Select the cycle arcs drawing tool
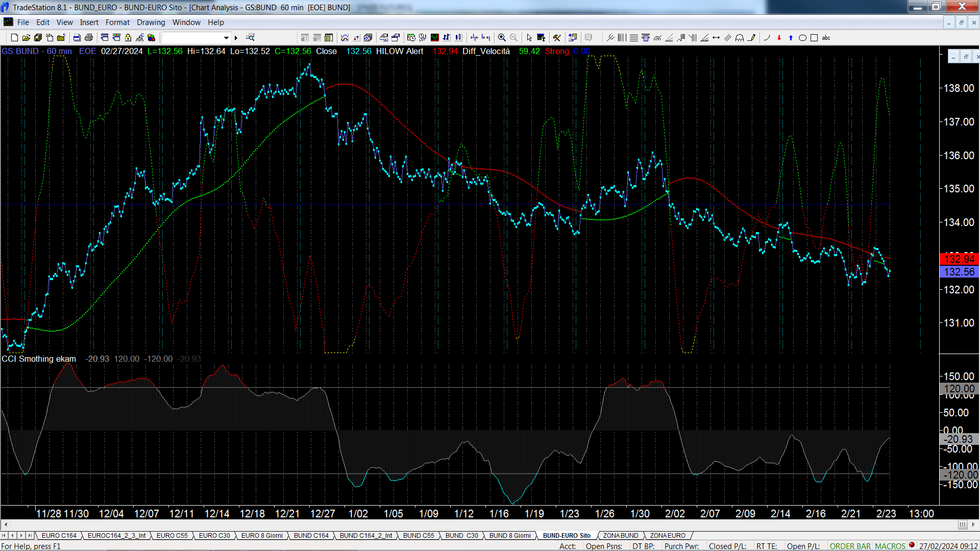This screenshot has height=551, width=980. [740, 38]
